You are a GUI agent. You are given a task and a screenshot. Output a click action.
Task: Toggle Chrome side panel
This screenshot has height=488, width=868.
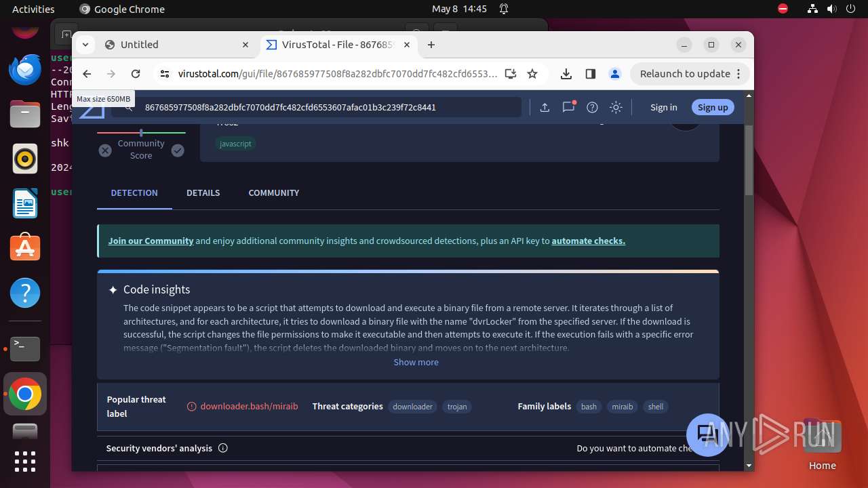tap(591, 74)
